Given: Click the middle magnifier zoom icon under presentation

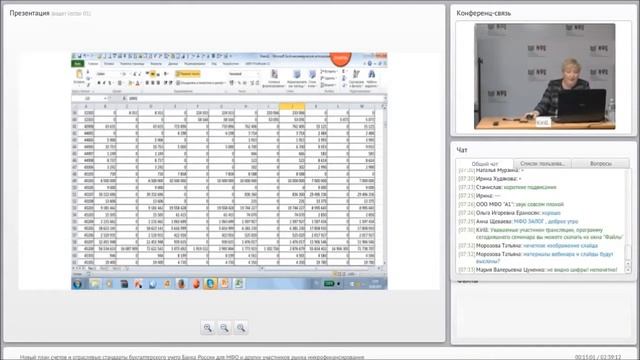Looking at the screenshot, I should pos(224,328).
